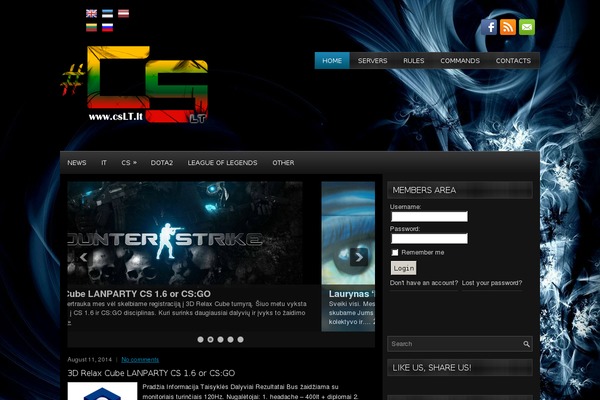Click the slider headline Cube LANPARTY CS 1.6
Image resolution: width=600 pixels, height=400 pixels.
point(139,294)
